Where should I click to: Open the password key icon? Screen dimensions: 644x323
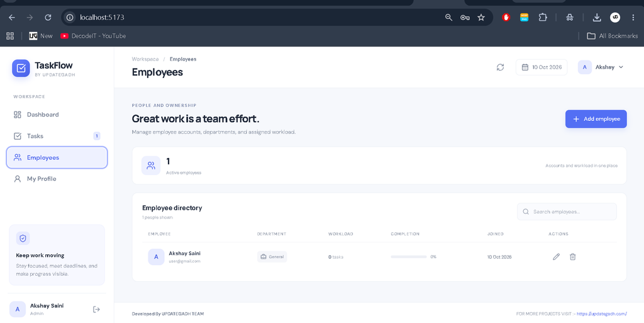(465, 17)
